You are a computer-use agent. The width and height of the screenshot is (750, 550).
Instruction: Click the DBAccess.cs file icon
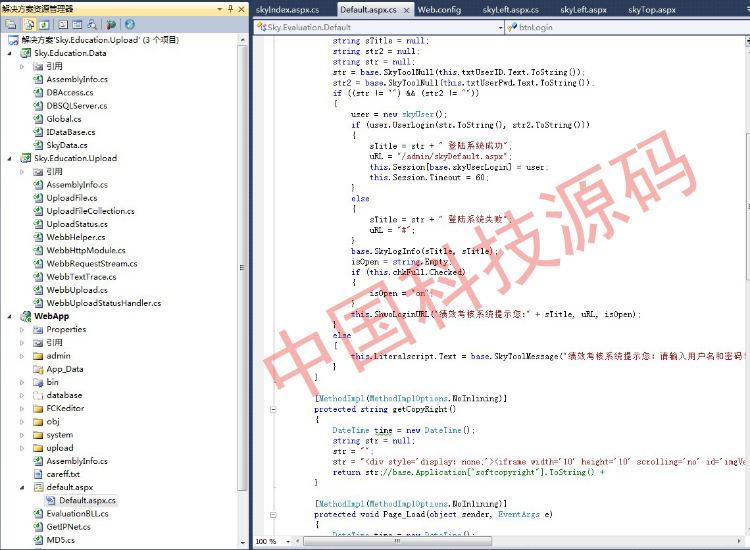(38, 93)
